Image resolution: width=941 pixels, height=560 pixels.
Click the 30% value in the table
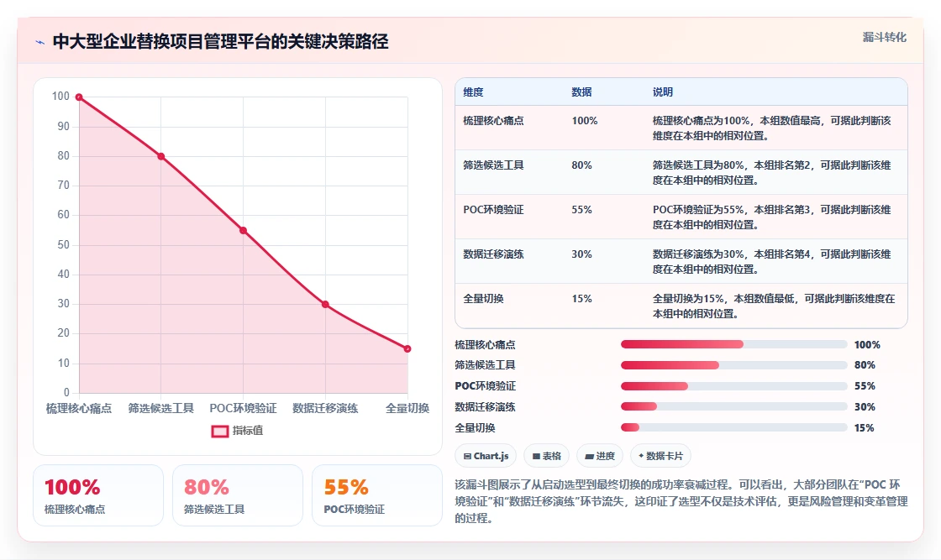tap(581, 254)
